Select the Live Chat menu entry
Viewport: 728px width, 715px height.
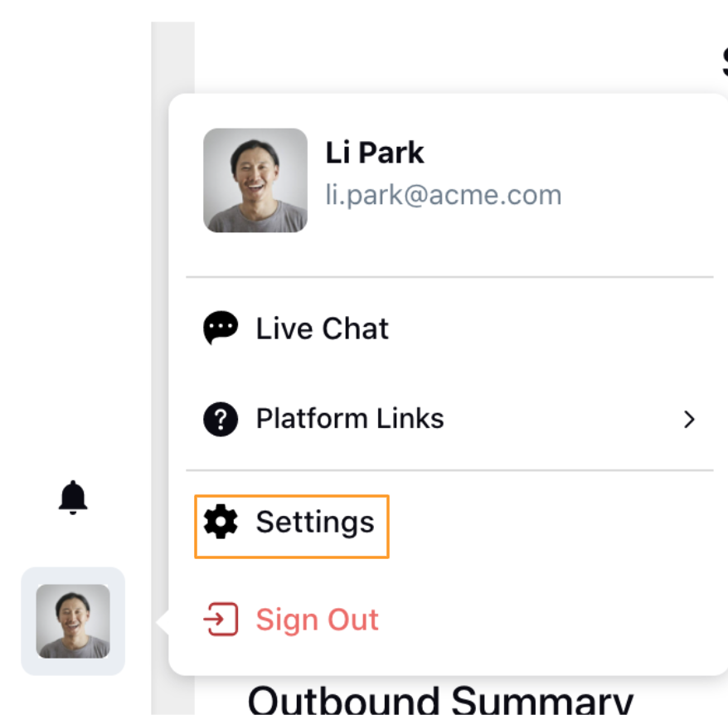tap(449, 328)
